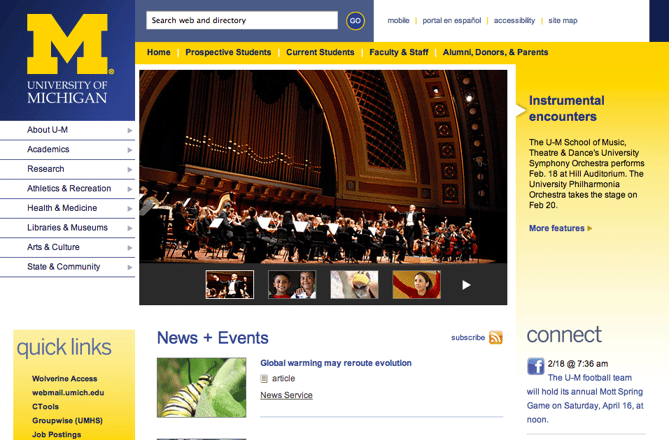The width and height of the screenshot is (669, 440).
Task: Open the Research sidebar link
Action: [46, 169]
